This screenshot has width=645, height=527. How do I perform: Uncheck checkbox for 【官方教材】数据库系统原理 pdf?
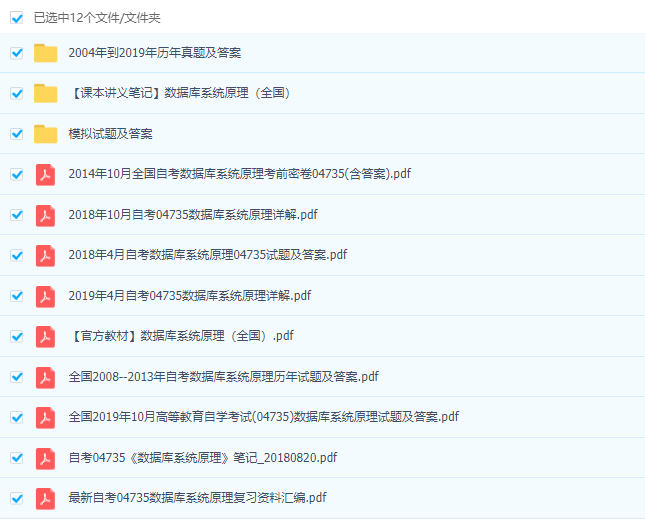[x=16, y=337]
